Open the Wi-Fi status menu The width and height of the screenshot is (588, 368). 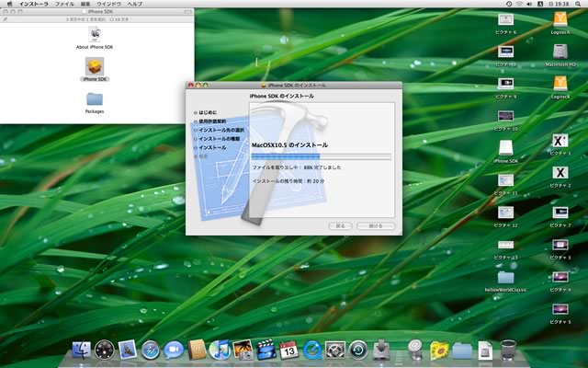point(519,4)
